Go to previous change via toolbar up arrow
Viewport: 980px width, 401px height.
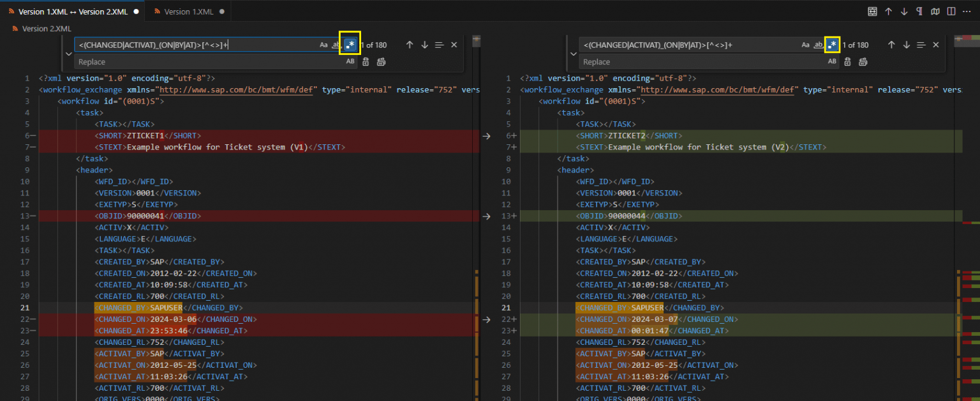coord(888,11)
